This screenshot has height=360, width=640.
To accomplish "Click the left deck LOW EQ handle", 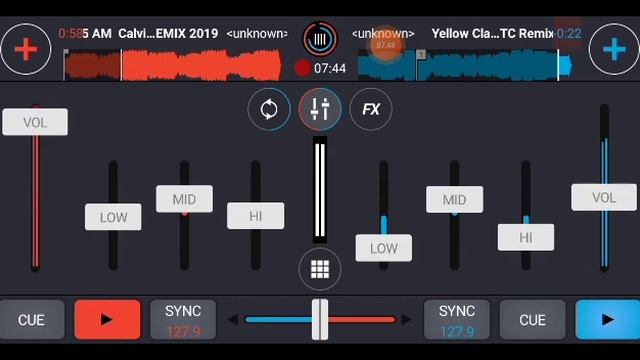I will point(113,217).
